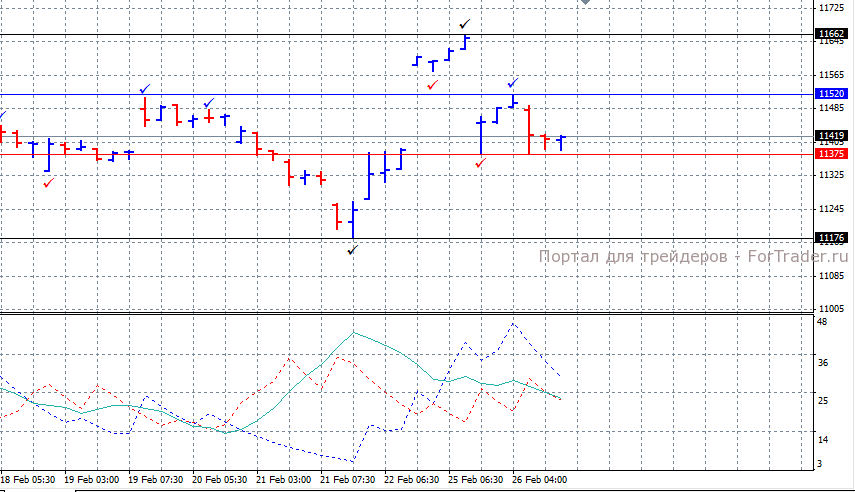The height and width of the screenshot is (492, 855).
Task: Click the 21 Feb 03:00 time label
Action: click(x=284, y=480)
